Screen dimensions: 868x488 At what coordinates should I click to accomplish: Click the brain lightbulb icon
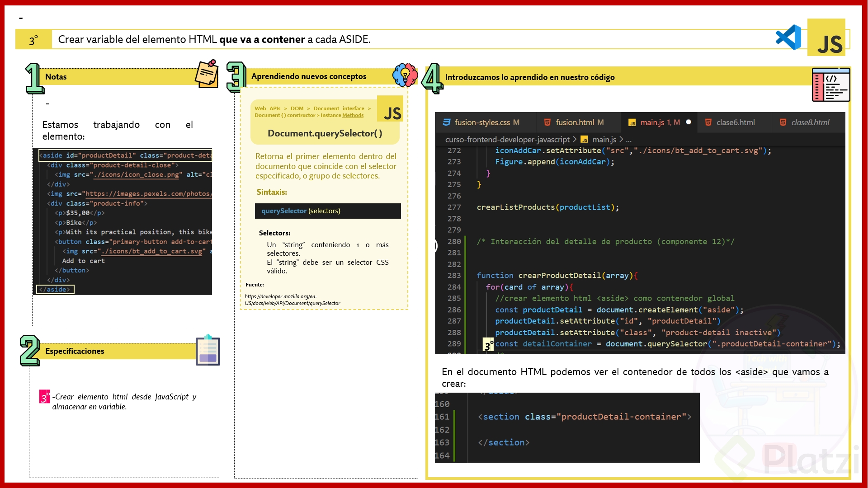pyautogui.click(x=405, y=75)
